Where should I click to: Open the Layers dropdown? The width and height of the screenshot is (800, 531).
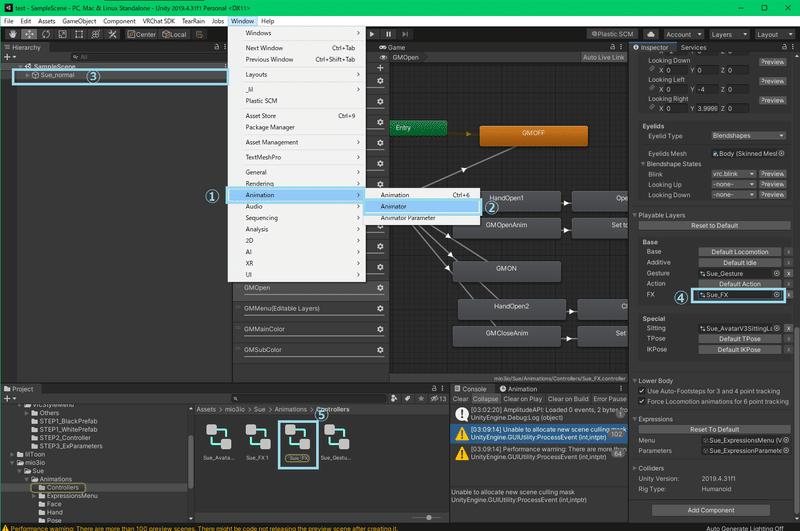pos(729,34)
